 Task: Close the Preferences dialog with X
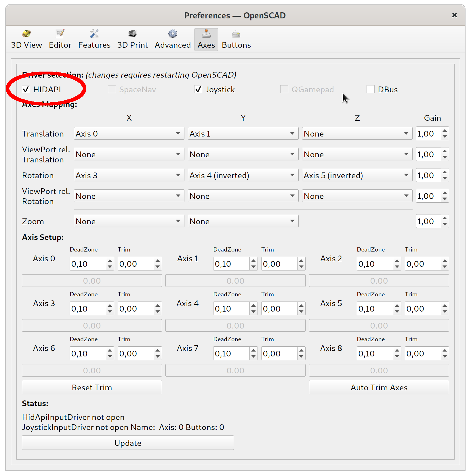click(454, 15)
